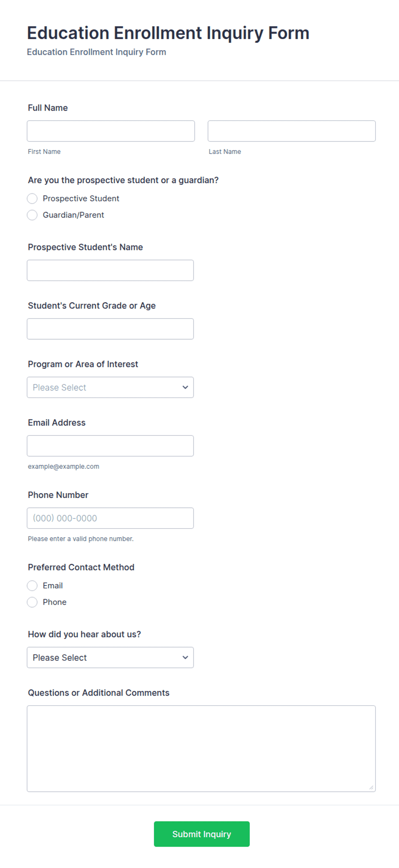Click the Guardian/Parent option label text
This screenshot has height=868, width=399.
point(73,215)
